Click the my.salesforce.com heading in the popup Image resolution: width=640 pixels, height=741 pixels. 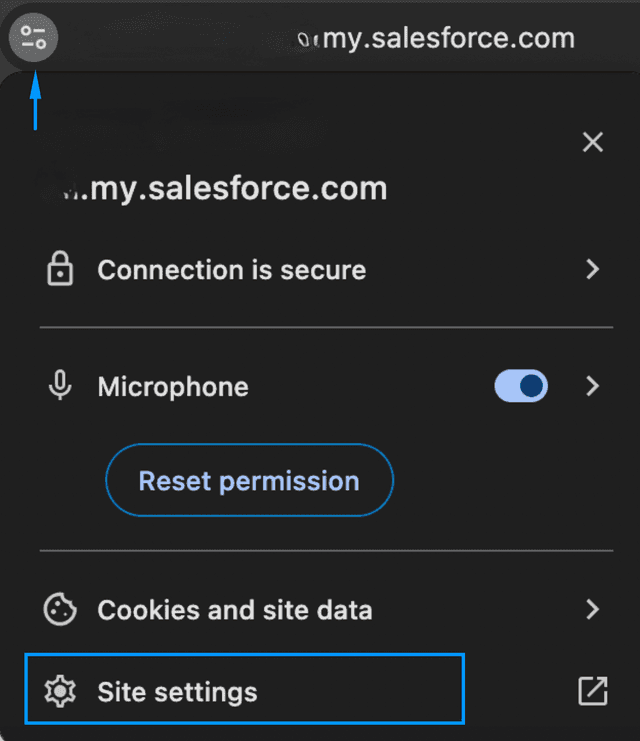238,188
